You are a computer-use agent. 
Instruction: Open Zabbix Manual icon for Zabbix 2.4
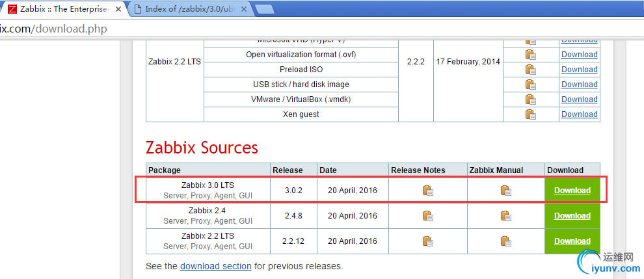pos(506,216)
